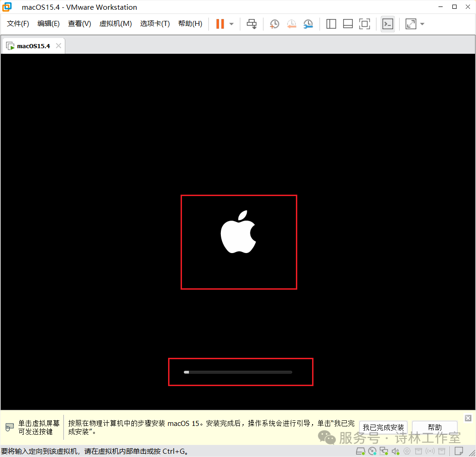
Task: Click the 帮助 button in install bar
Action: 435,427
